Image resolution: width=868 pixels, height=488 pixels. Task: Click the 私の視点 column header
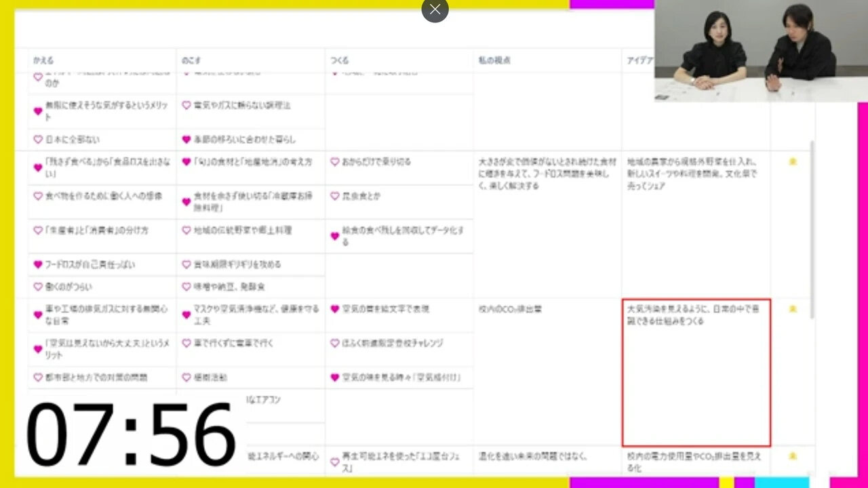point(494,60)
